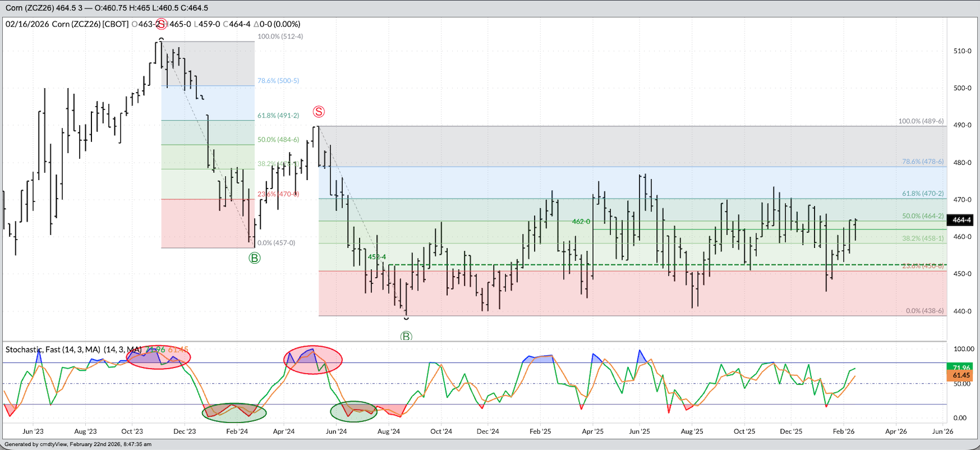This screenshot has width=980, height=450.
Task: Click the black 464-4 current price label
Action: point(961,220)
